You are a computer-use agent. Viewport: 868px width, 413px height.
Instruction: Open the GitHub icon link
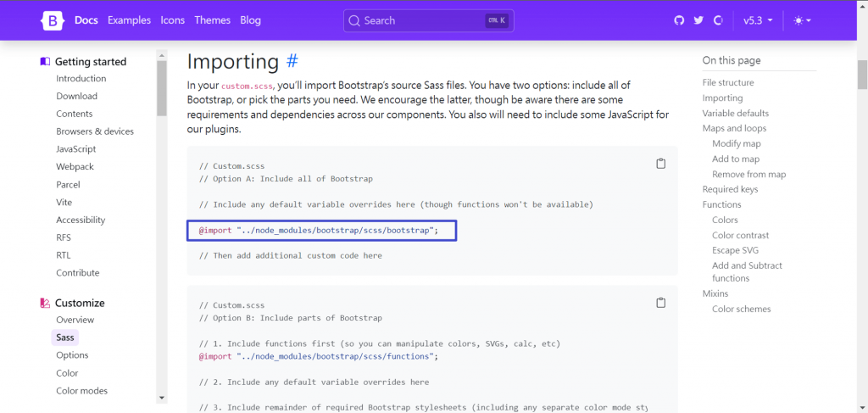679,20
